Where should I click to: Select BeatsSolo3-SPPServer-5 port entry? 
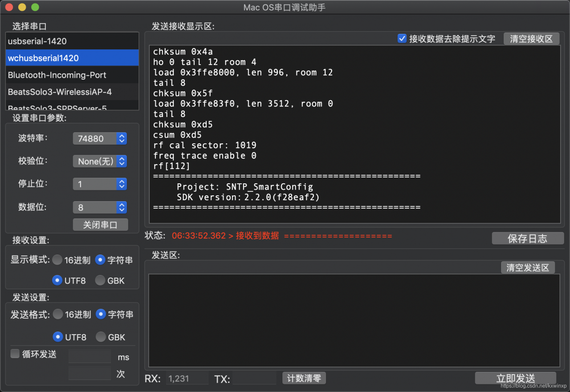(72, 106)
